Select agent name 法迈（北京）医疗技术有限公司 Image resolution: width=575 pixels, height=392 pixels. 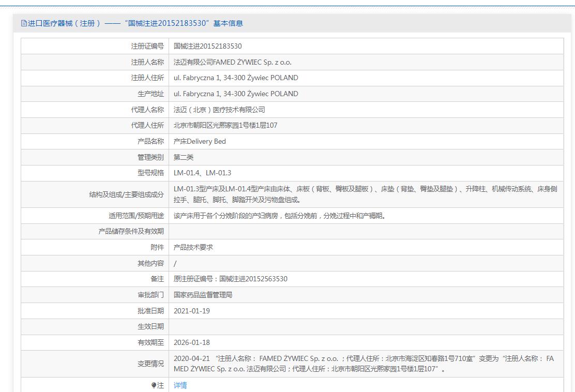point(219,110)
